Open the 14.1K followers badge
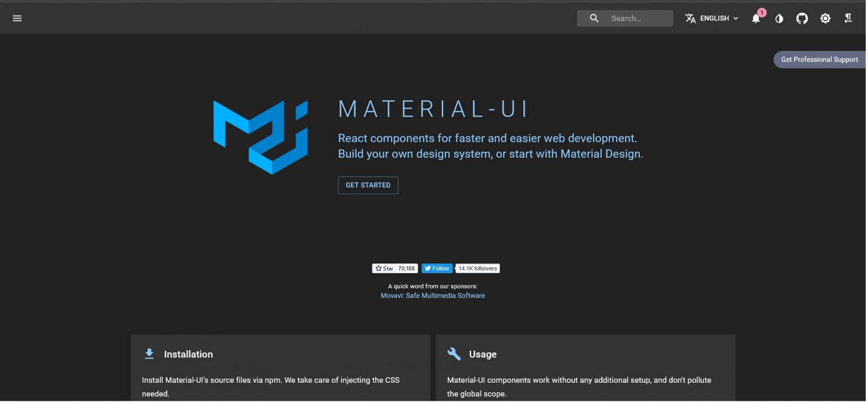 [478, 269]
